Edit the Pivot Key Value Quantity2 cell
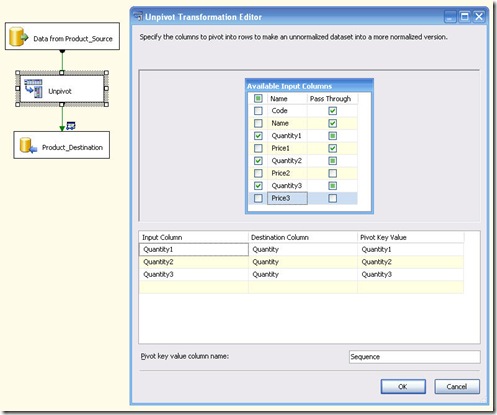This screenshot has width=497, height=415. coord(411,262)
